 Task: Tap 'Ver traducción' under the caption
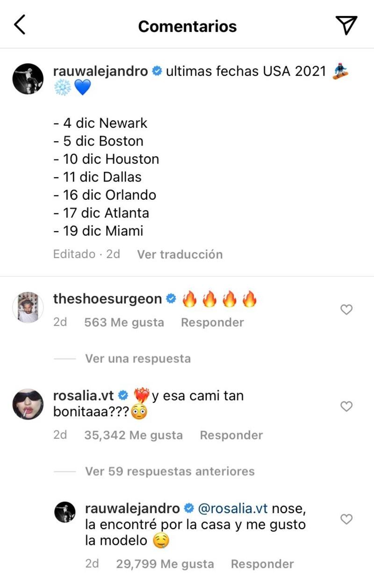point(180,254)
